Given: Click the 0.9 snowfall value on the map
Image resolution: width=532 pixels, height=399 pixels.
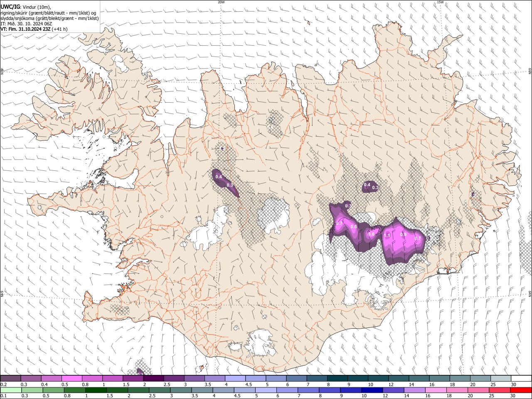Looking at the screenshot, I should (x=403, y=234).
